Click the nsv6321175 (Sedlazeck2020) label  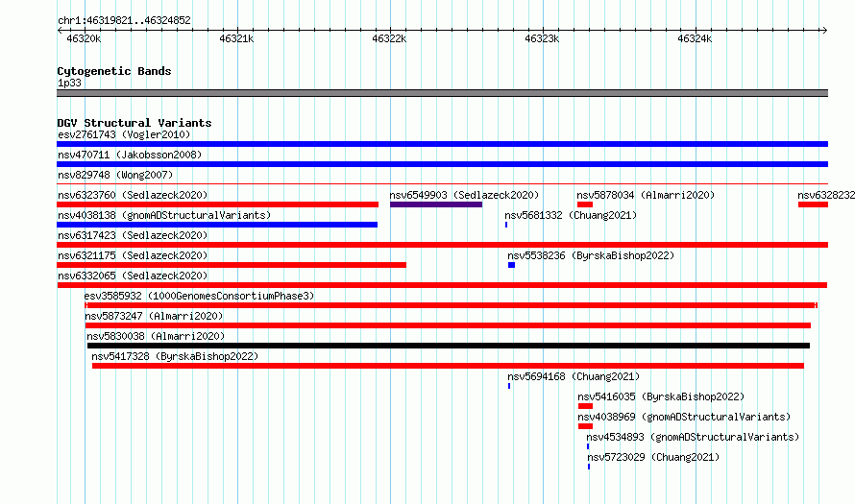click(133, 255)
